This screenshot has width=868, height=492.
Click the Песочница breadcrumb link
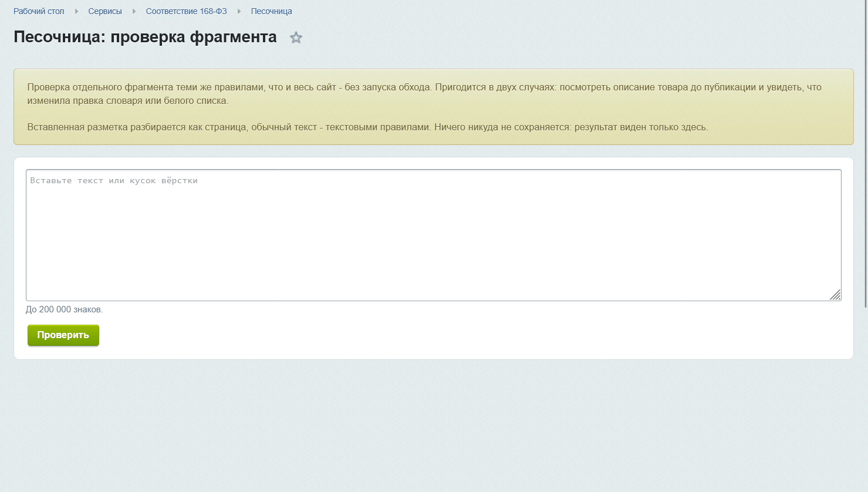271,11
